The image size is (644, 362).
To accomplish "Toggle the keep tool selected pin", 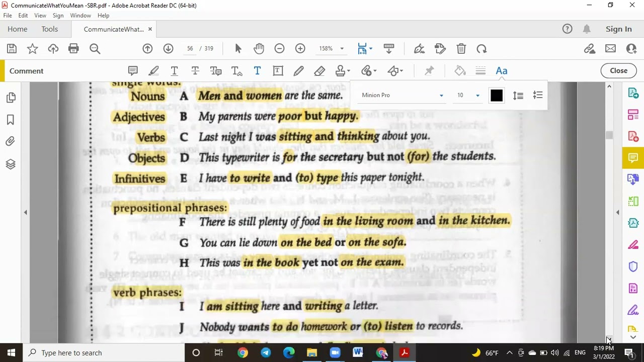I will point(429,71).
